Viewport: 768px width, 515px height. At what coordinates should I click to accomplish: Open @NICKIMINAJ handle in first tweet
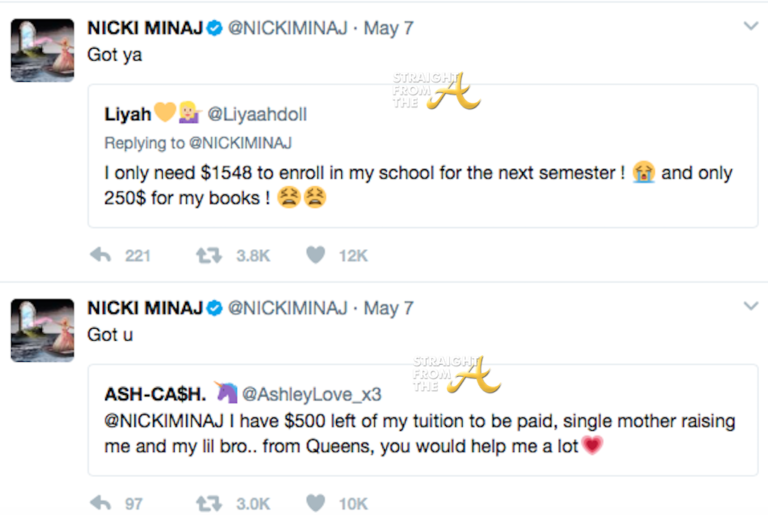click(285, 28)
